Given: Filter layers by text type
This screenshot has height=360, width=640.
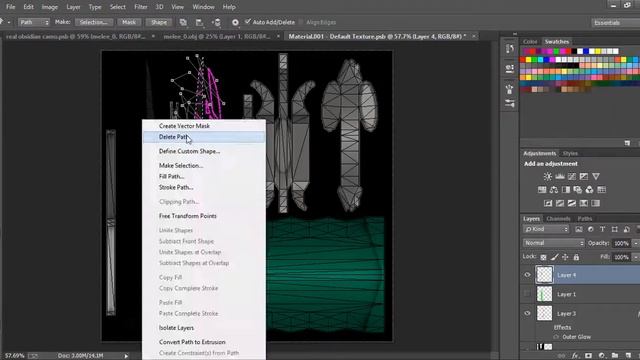Looking at the screenshot, I should [x=602, y=229].
